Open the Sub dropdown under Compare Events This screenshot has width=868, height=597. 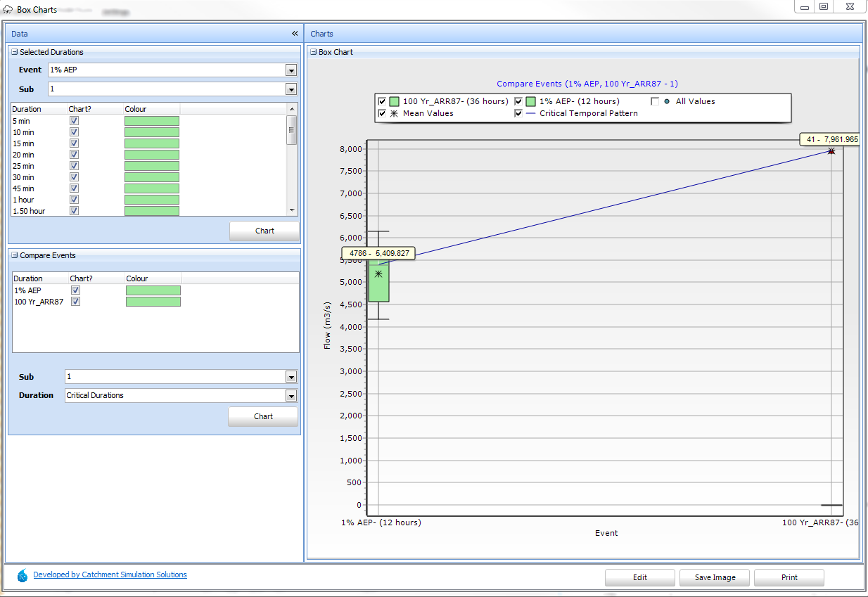[x=291, y=377]
